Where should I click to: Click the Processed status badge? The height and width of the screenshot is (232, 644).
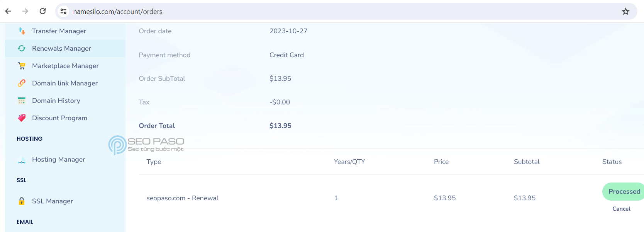click(624, 191)
